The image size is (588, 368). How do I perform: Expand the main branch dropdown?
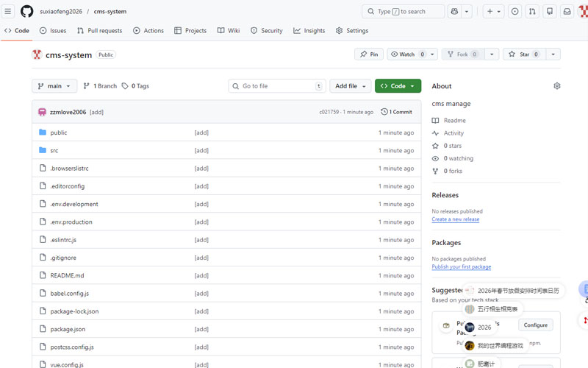tap(54, 86)
